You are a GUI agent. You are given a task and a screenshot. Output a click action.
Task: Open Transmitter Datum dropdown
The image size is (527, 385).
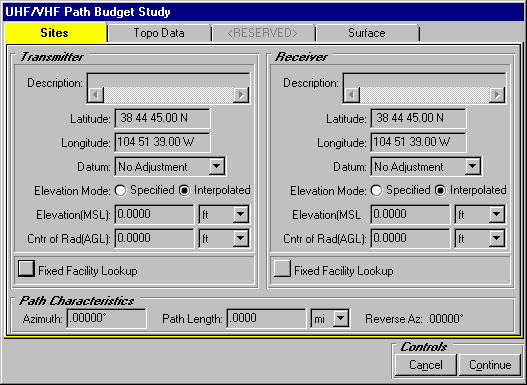coord(216,166)
